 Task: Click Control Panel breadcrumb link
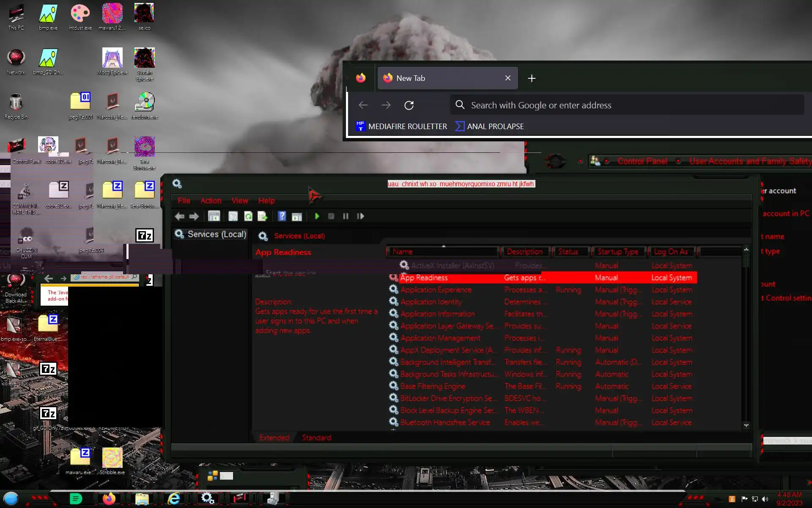click(642, 161)
